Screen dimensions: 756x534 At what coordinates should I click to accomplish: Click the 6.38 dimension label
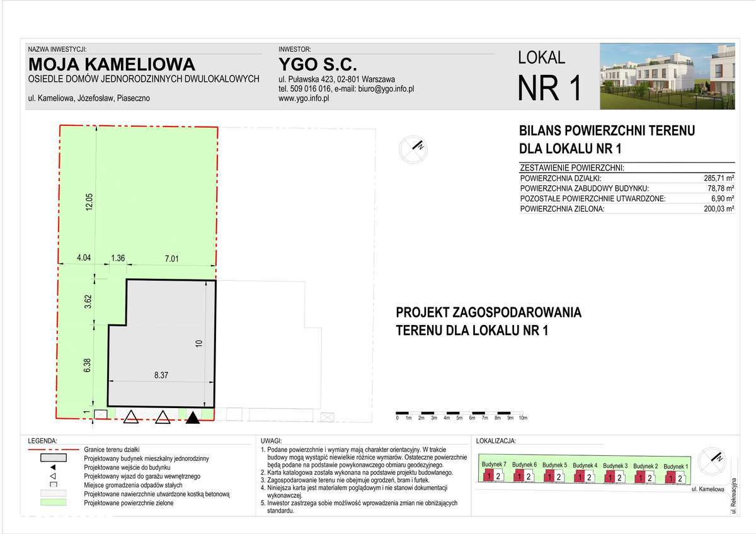(89, 366)
